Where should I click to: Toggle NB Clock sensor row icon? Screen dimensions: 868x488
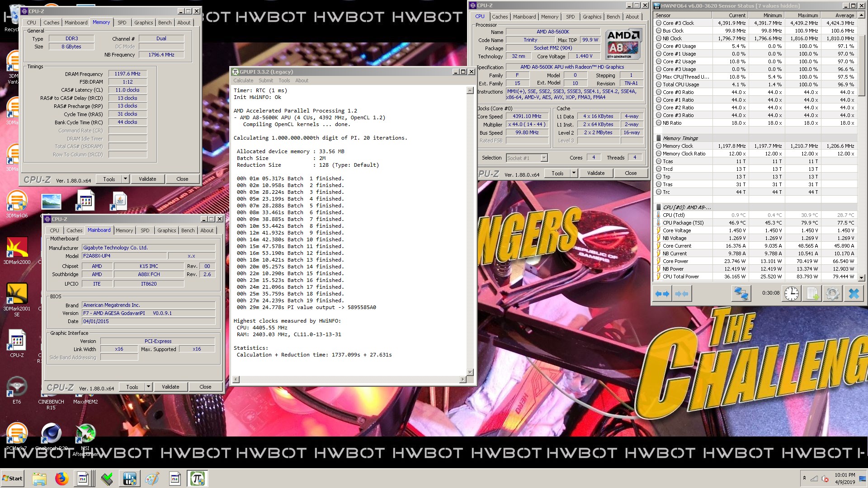[658, 38]
